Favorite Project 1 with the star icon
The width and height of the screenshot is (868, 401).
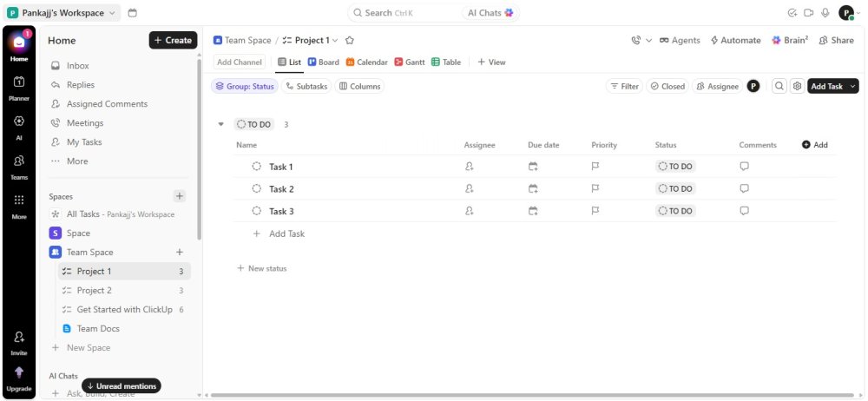349,41
